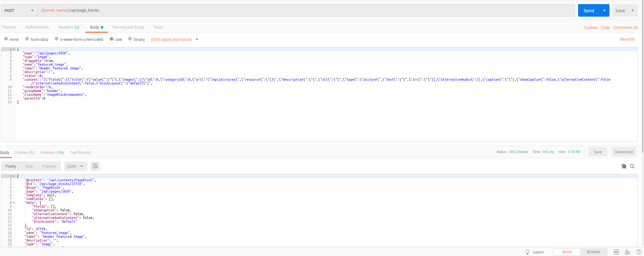Click the Code link
644x256 pixels.
coord(605,28)
